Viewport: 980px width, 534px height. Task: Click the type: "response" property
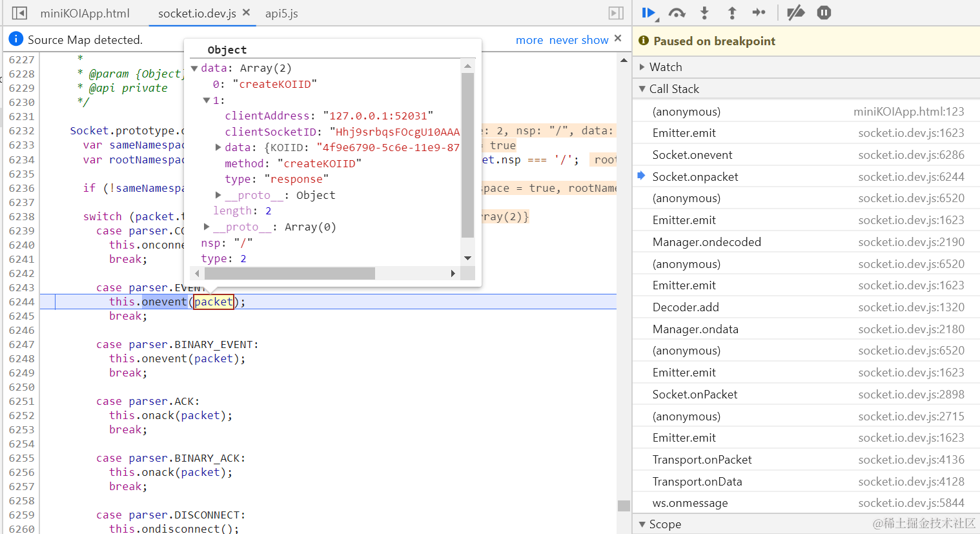(x=277, y=180)
